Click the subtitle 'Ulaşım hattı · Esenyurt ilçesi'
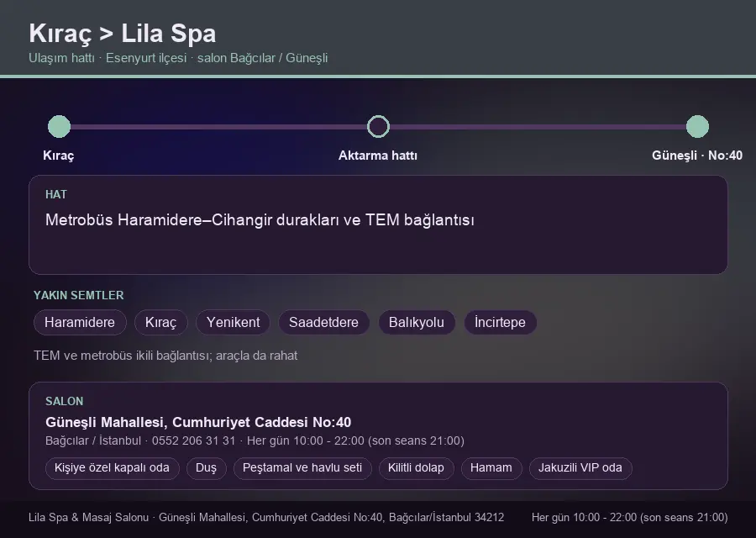The height and width of the screenshot is (538, 756). [x=108, y=58]
